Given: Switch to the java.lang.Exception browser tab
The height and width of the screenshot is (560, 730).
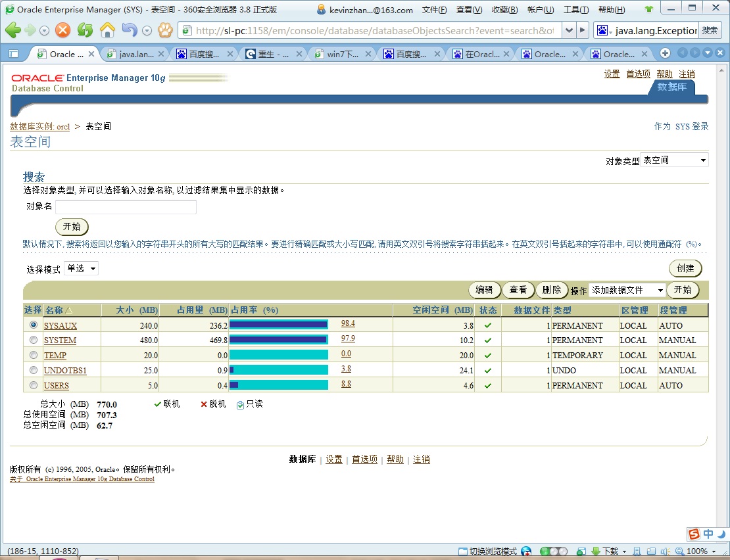Looking at the screenshot, I should [x=135, y=54].
